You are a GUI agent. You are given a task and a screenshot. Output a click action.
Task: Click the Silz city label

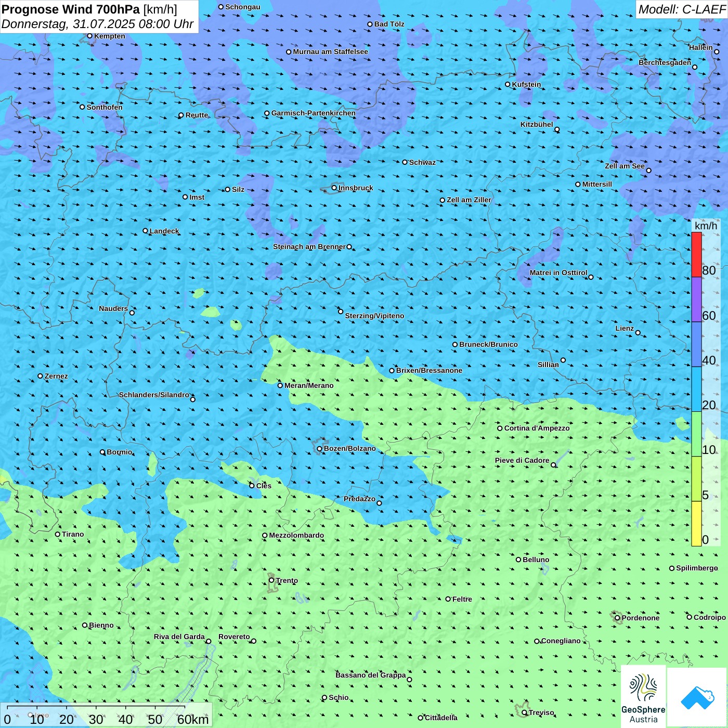point(238,189)
